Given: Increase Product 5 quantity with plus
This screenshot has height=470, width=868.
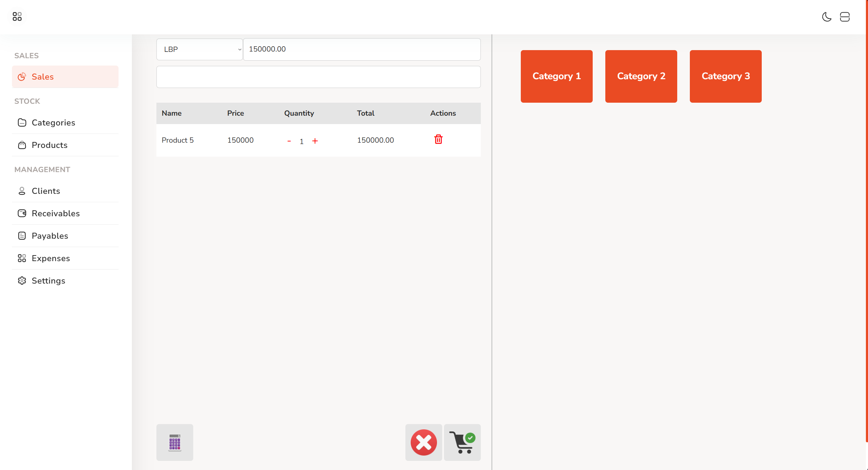Looking at the screenshot, I should (315, 141).
